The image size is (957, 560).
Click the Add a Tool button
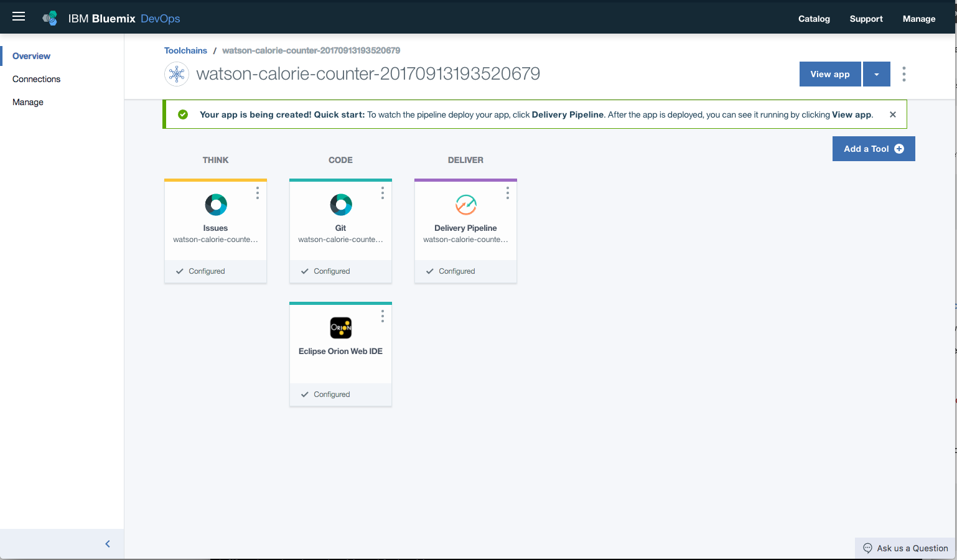(874, 149)
